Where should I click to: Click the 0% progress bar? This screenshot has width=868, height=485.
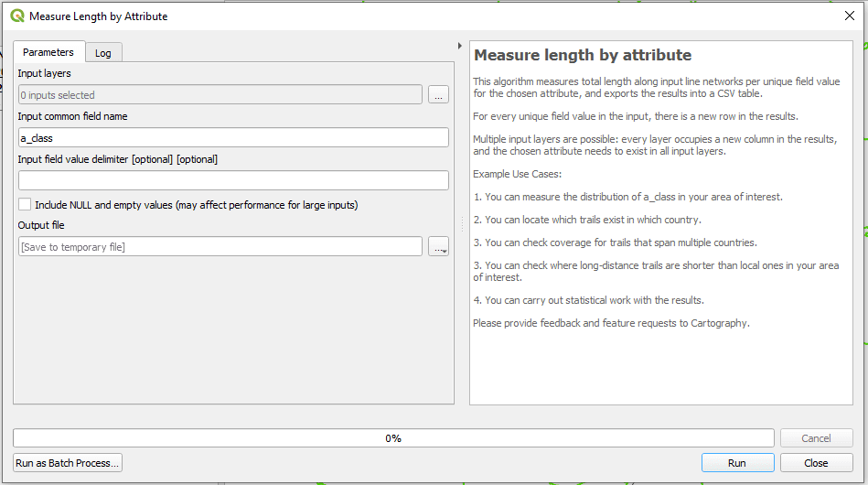(x=393, y=438)
